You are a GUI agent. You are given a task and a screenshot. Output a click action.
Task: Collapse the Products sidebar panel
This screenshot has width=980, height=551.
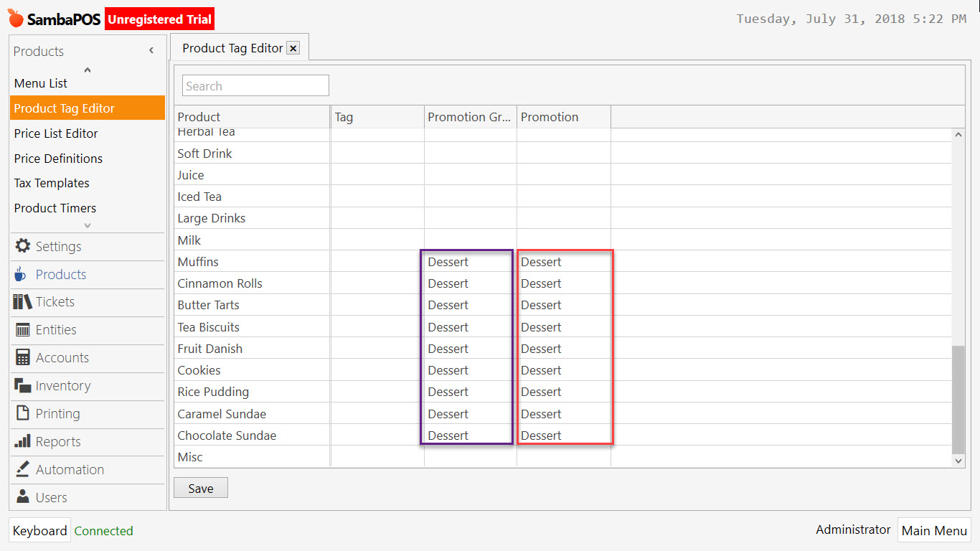coord(151,50)
